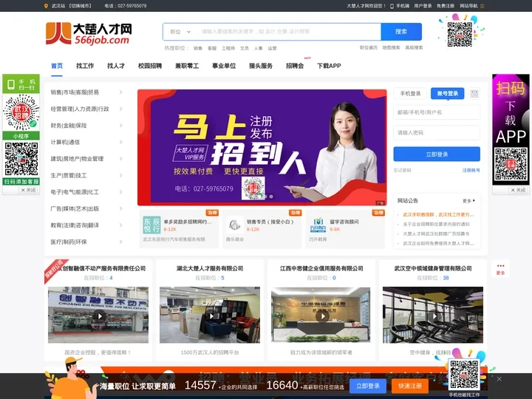Click the 扫码下载APP QR code on the right
The height and width of the screenshot is (399, 532).
(511, 165)
